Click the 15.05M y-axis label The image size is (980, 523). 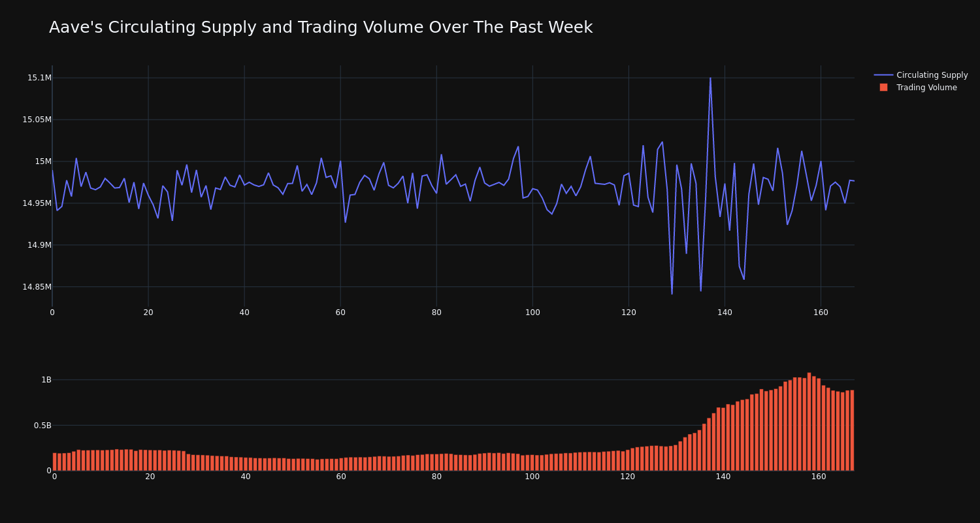coord(37,120)
